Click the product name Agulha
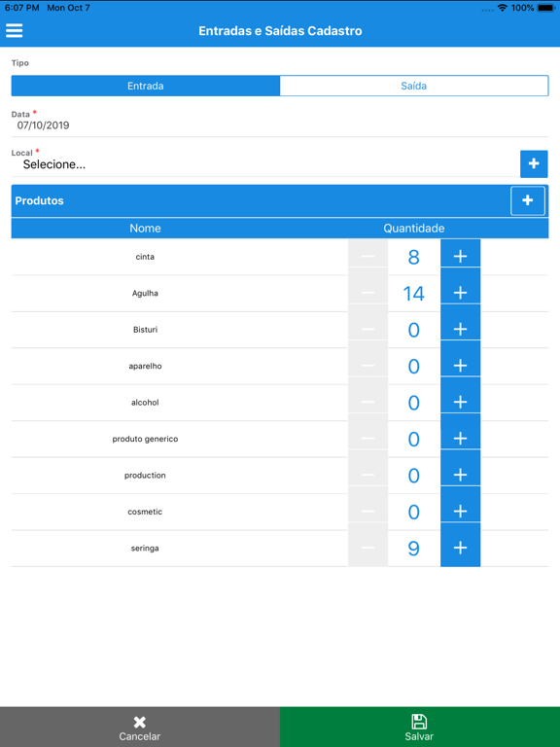 pyautogui.click(x=145, y=293)
